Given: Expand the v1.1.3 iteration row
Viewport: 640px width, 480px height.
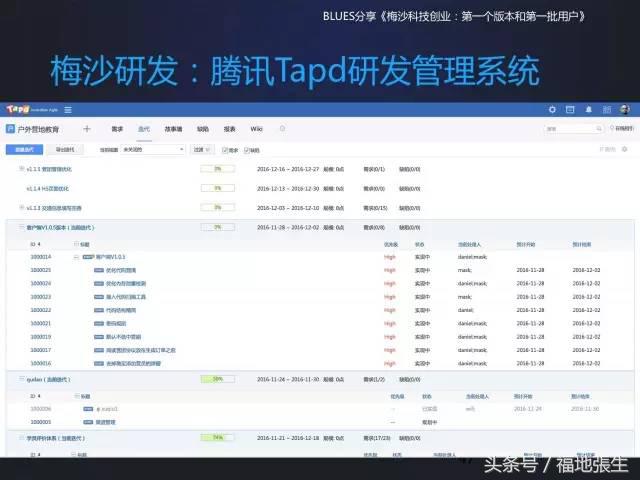Looking at the screenshot, I should (x=21, y=208).
